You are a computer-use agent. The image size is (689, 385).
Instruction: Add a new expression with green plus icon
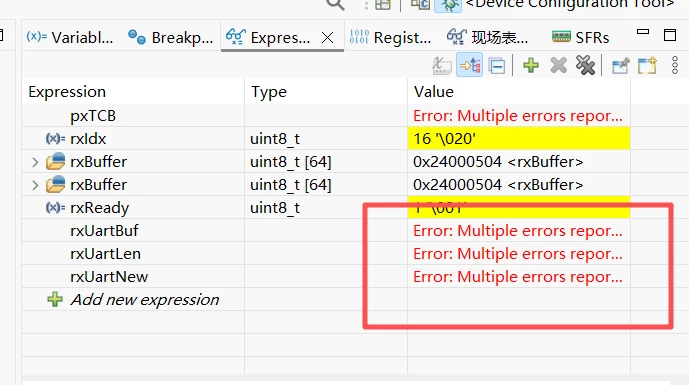pyautogui.click(x=531, y=65)
